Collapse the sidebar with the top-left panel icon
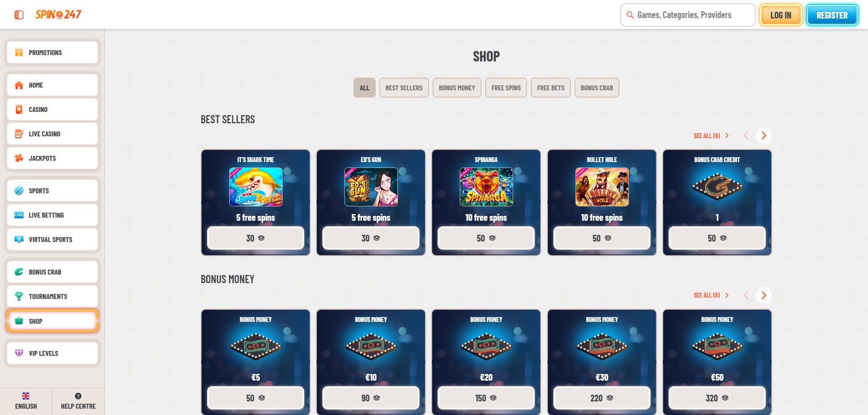Viewport: 868px width, 415px height. [x=19, y=15]
